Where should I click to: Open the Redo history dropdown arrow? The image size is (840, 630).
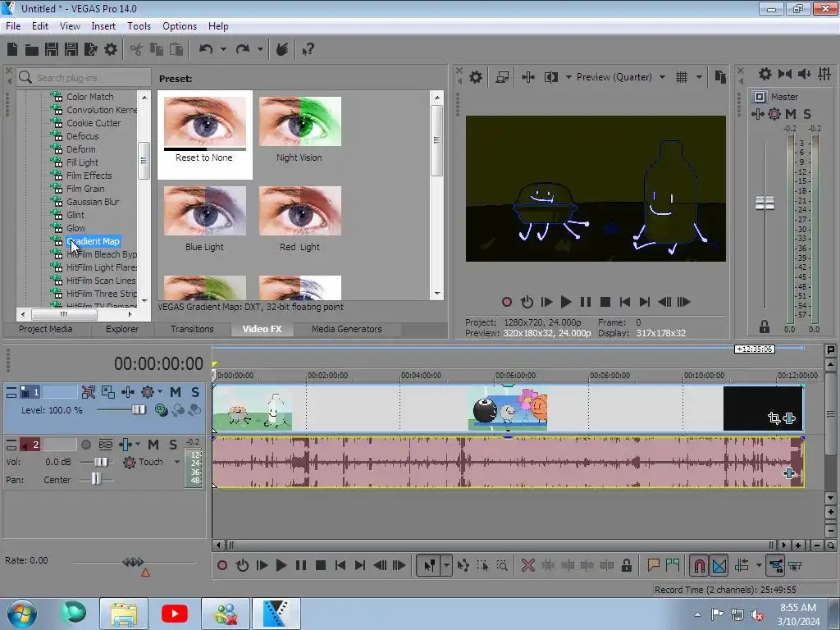260,49
